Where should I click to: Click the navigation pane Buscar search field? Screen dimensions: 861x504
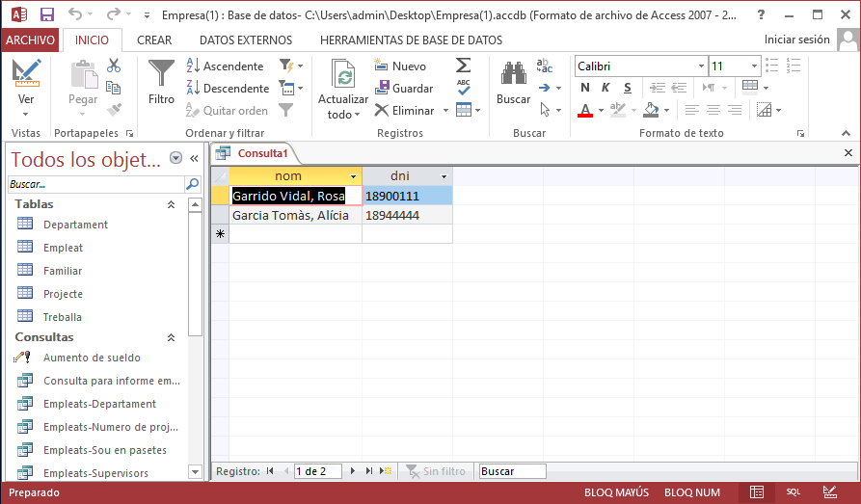coord(94,183)
